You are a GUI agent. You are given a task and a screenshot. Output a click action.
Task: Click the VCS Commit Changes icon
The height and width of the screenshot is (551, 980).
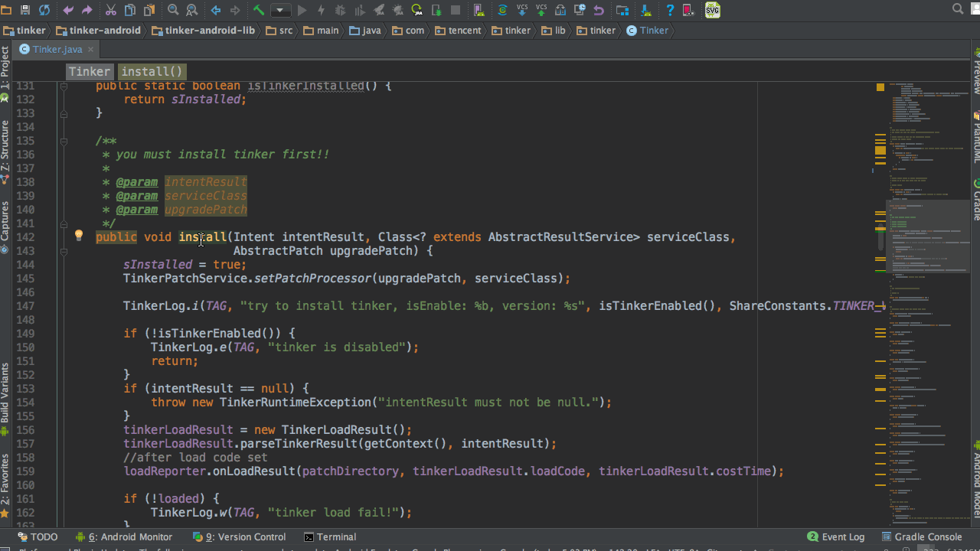pyautogui.click(x=541, y=10)
